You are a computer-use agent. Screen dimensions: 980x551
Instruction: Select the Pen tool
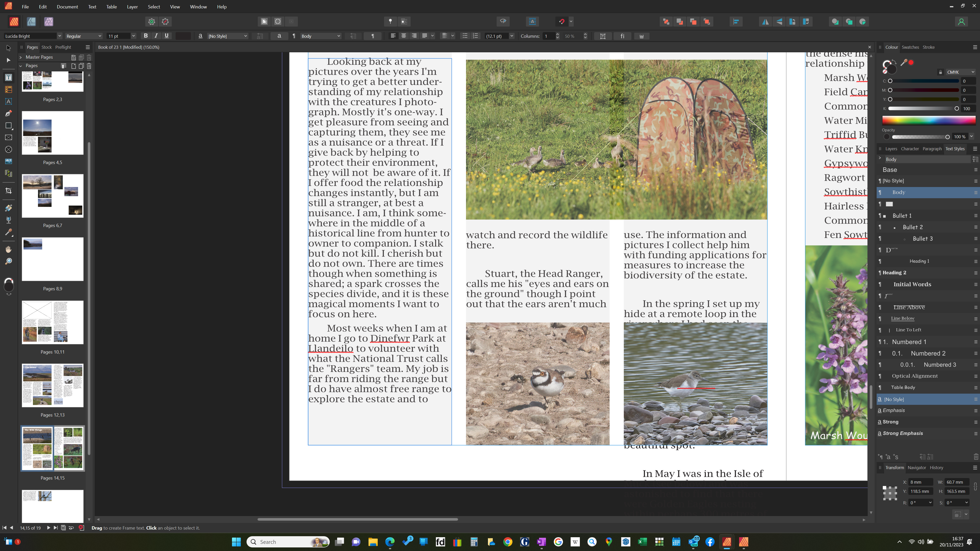click(8, 113)
